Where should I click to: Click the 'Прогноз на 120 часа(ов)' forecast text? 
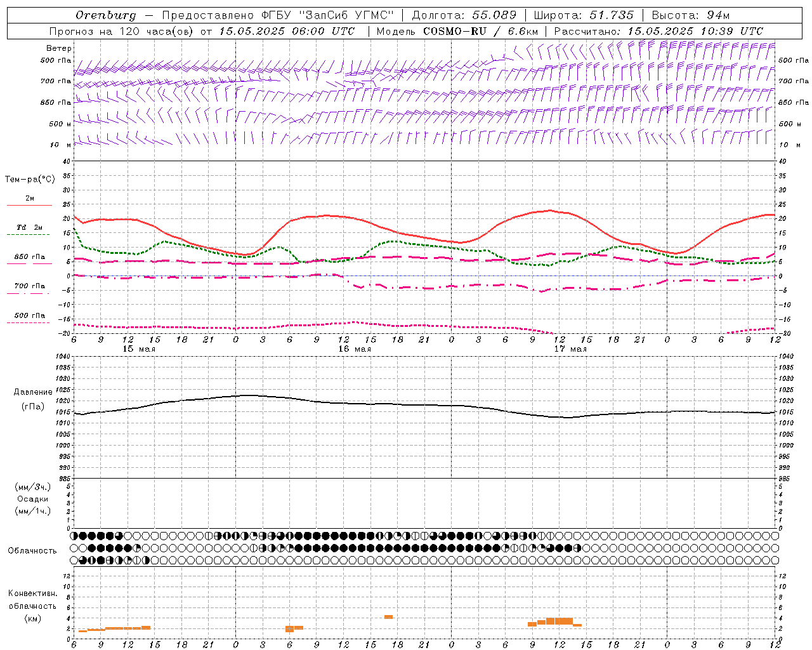click(x=122, y=31)
